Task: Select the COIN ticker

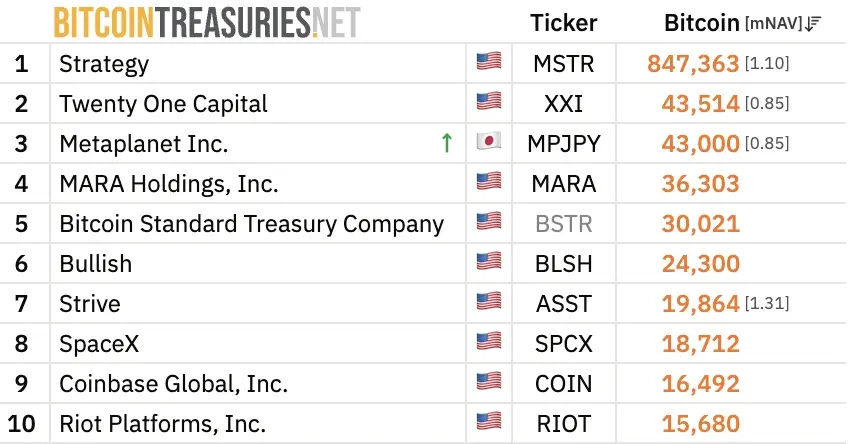Action: point(563,384)
